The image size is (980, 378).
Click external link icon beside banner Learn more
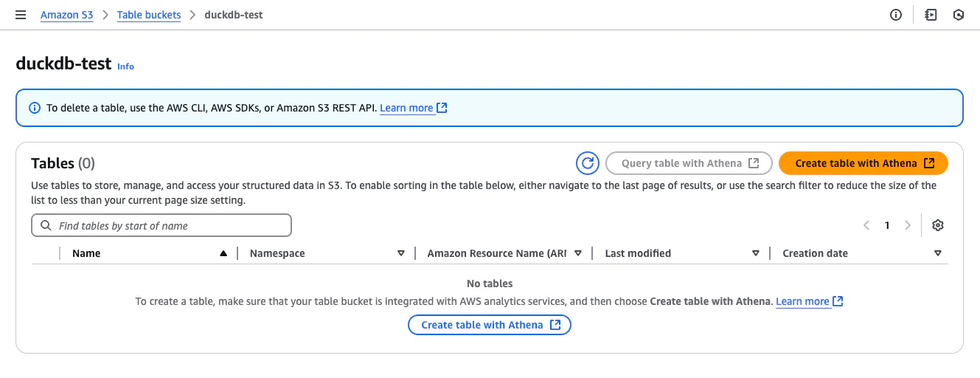(x=442, y=108)
